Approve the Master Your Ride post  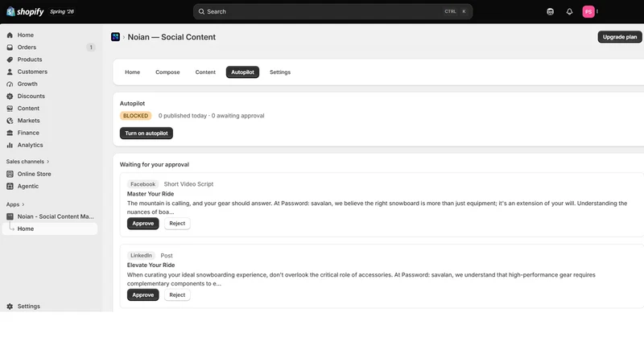(x=143, y=224)
